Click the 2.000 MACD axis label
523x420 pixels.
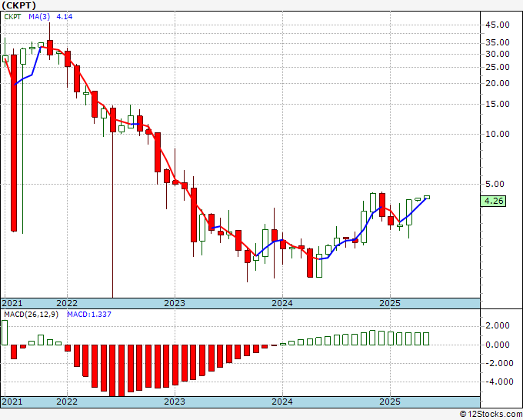pos(498,326)
